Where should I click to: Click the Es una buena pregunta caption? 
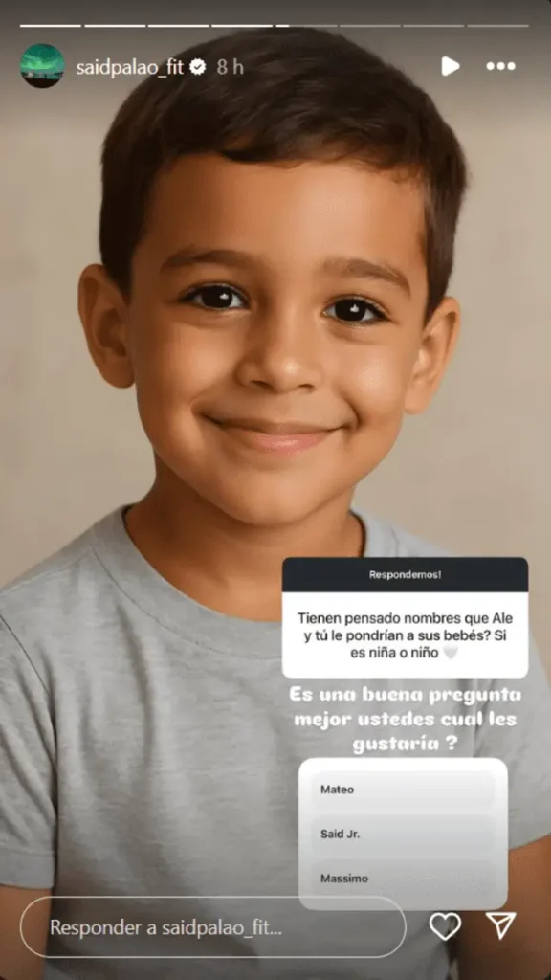(405, 720)
